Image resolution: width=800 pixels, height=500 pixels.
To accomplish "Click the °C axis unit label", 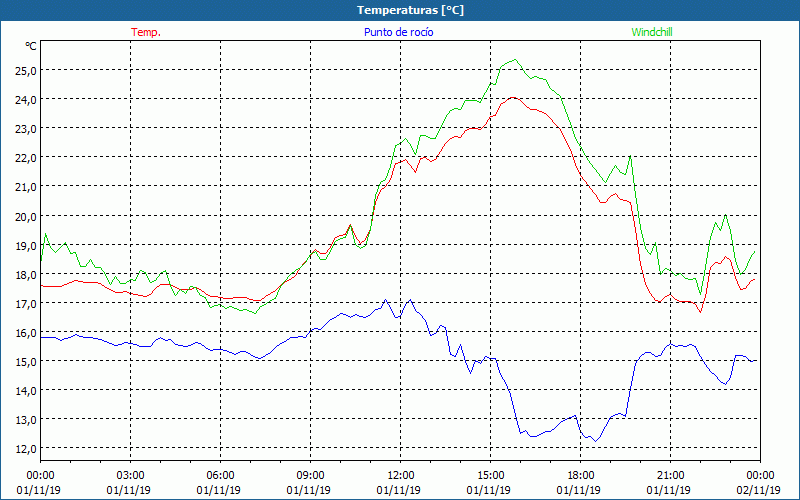I will click(31, 46).
